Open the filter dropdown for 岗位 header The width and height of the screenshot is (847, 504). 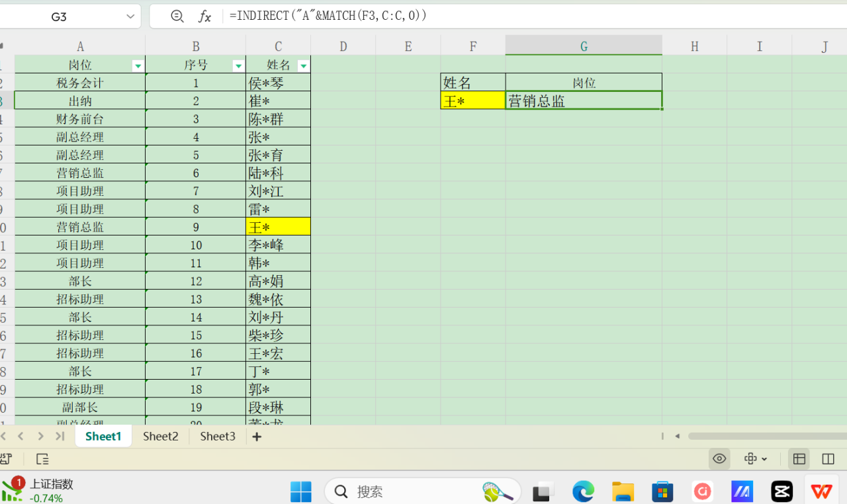pos(138,65)
